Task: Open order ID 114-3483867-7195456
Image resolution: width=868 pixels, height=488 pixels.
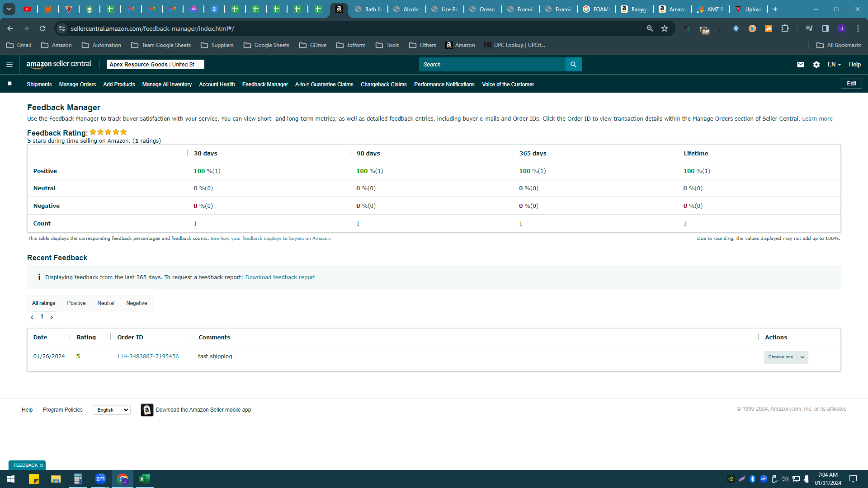Action: 148,357
